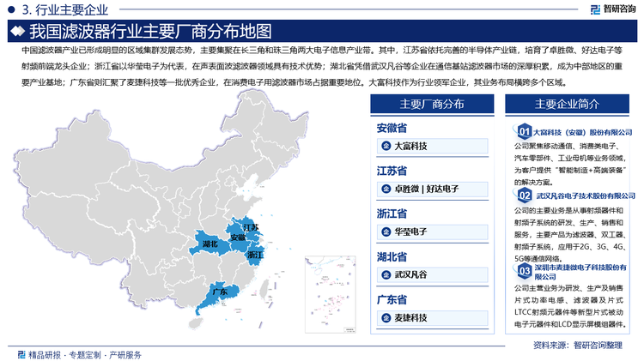Screen dimensions: 644x361
Task: Click the company icon beside 武汉凡谷
Action: [x=386, y=274]
